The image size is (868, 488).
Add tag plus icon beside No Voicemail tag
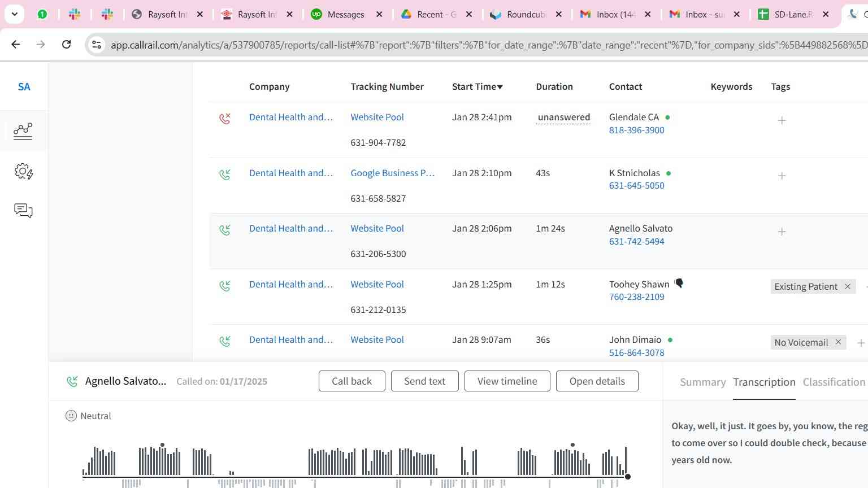(861, 343)
